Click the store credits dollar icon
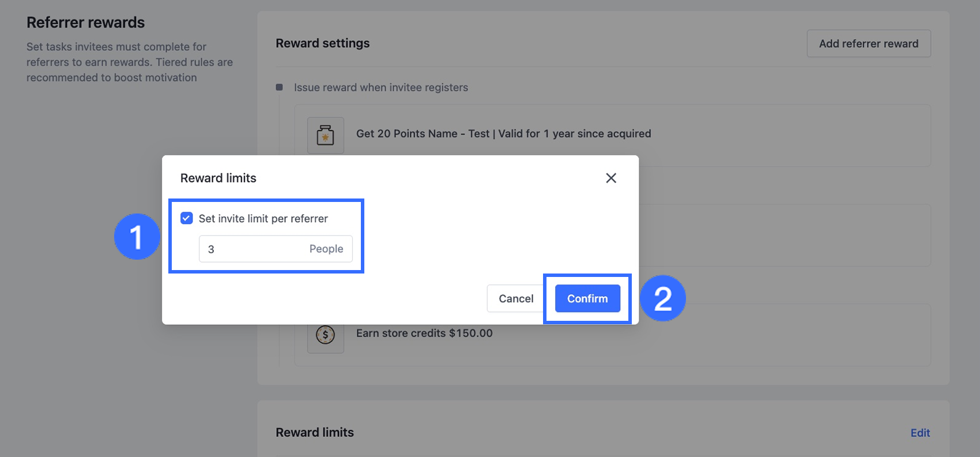This screenshot has width=980, height=457. tap(325, 335)
